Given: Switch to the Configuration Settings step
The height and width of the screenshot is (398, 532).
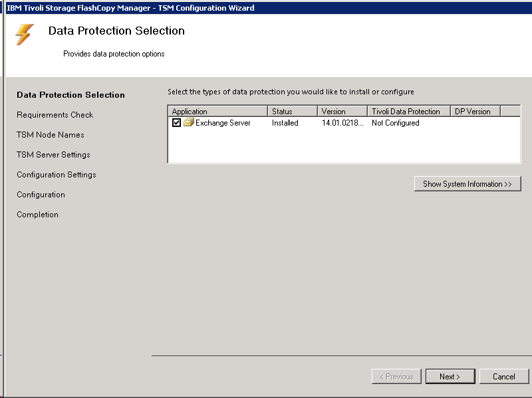Looking at the screenshot, I should coord(57,175).
